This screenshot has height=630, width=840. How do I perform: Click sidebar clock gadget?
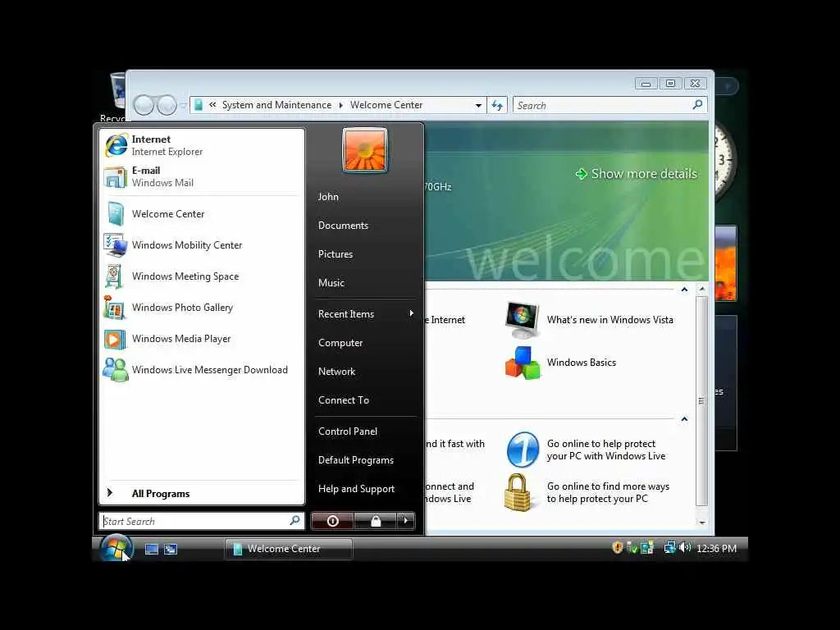click(x=724, y=160)
